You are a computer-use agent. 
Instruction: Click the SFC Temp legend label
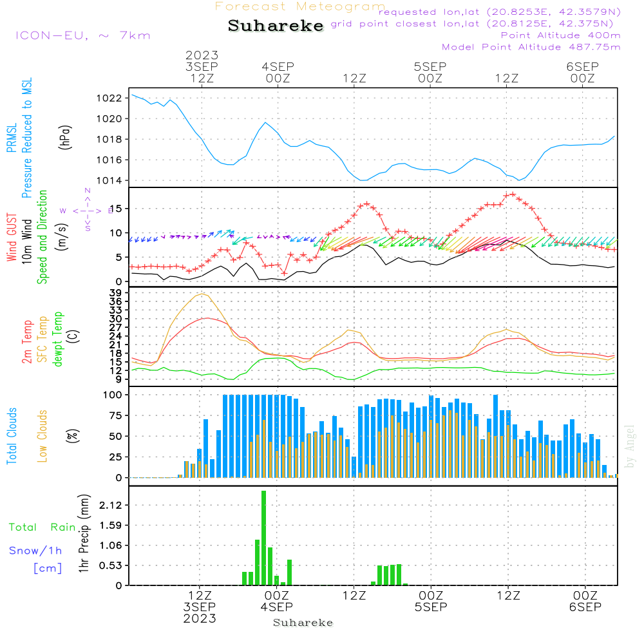pyautogui.click(x=43, y=338)
